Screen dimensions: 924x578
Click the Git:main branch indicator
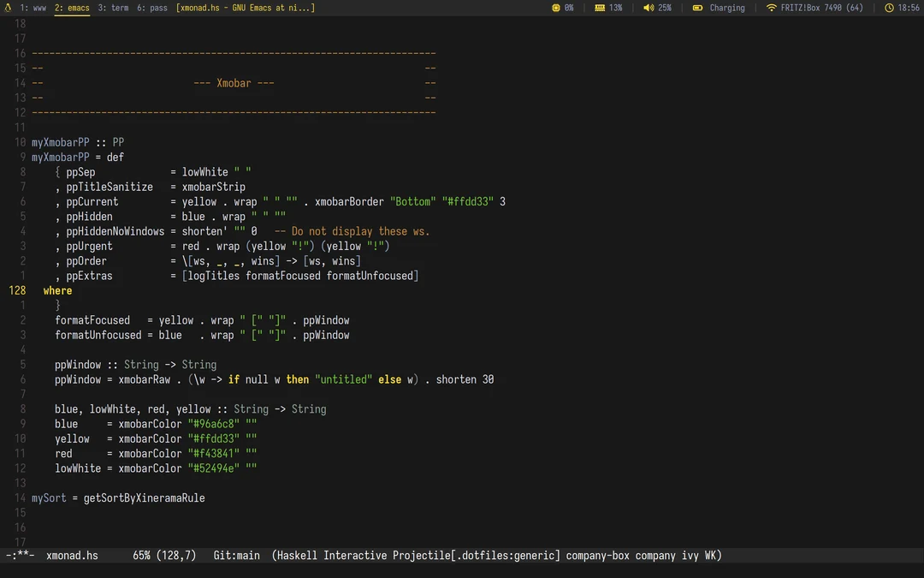coord(236,555)
